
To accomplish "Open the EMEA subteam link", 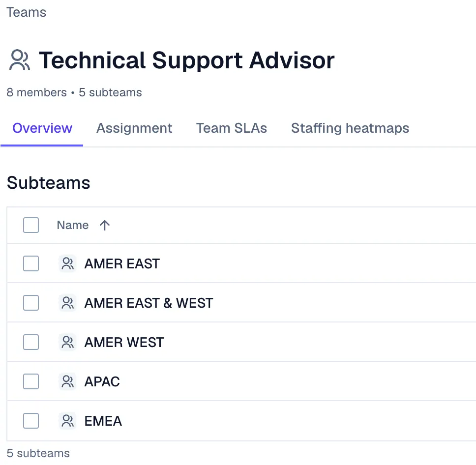I will 103,421.
